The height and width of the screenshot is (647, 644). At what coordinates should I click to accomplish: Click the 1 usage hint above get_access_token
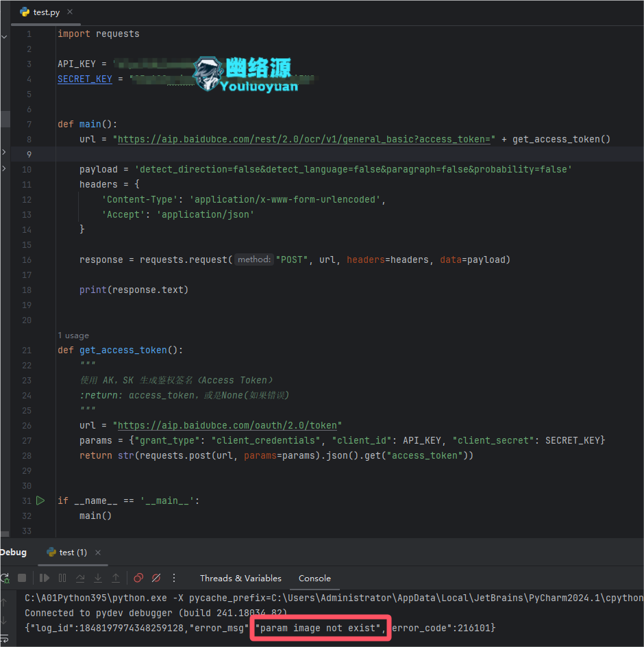coord(73,335)
